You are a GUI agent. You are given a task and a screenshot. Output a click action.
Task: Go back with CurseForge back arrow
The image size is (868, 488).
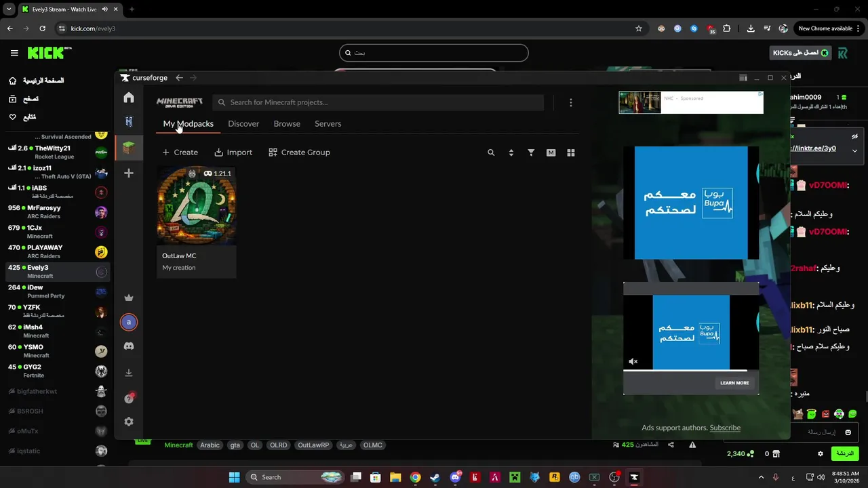(x=179, y=78)
